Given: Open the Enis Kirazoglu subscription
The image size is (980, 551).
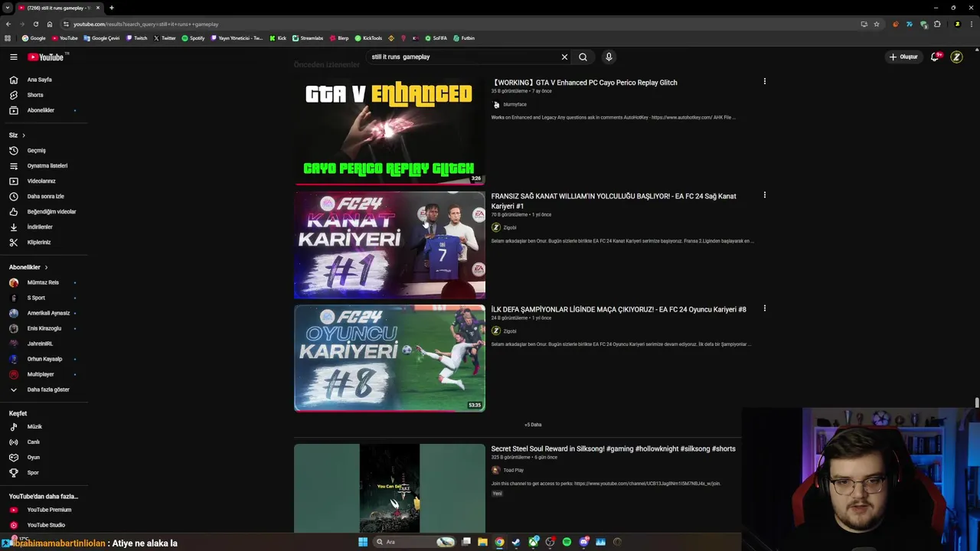Looking at the screenshot, I should [44, 328].
